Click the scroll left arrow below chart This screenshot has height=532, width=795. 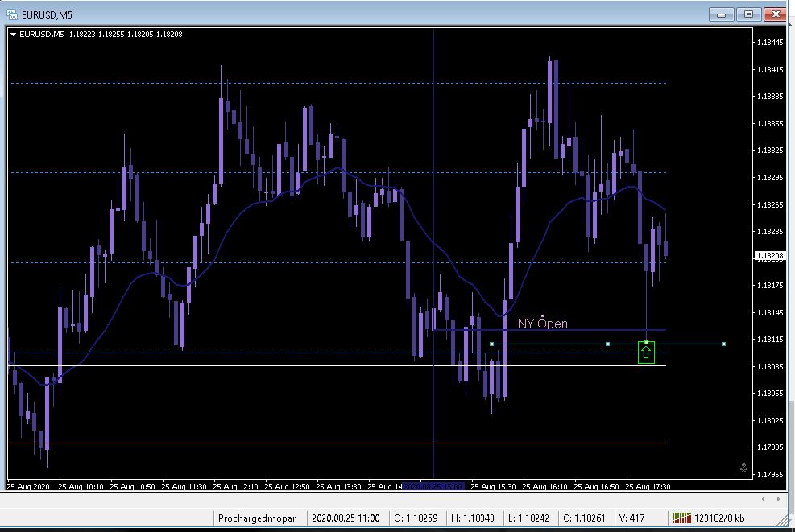tap(763, 499)
